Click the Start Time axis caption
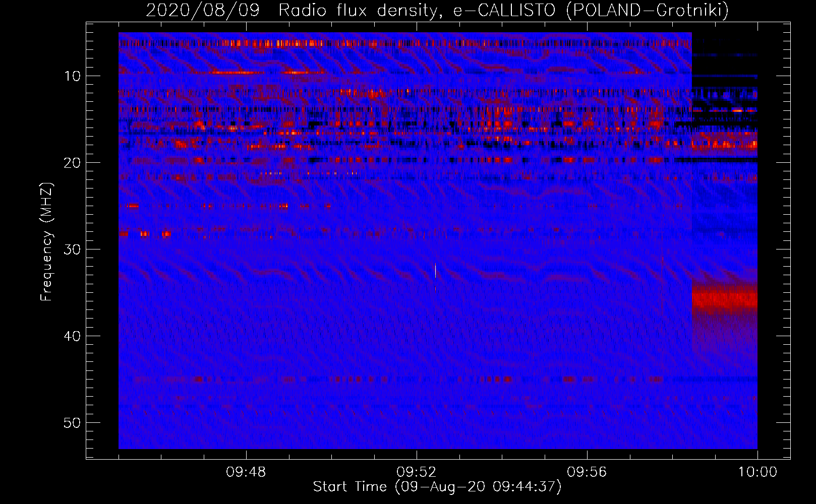 (437, 487)
